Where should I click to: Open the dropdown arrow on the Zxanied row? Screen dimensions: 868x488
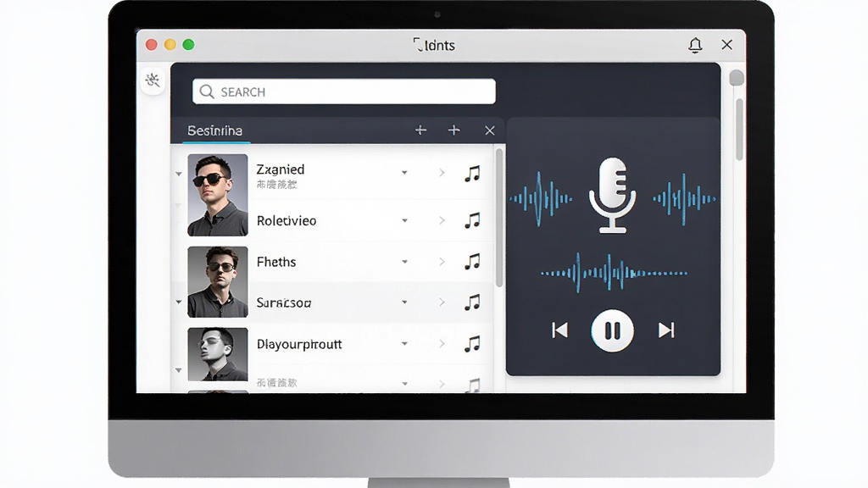pos(404,173)
